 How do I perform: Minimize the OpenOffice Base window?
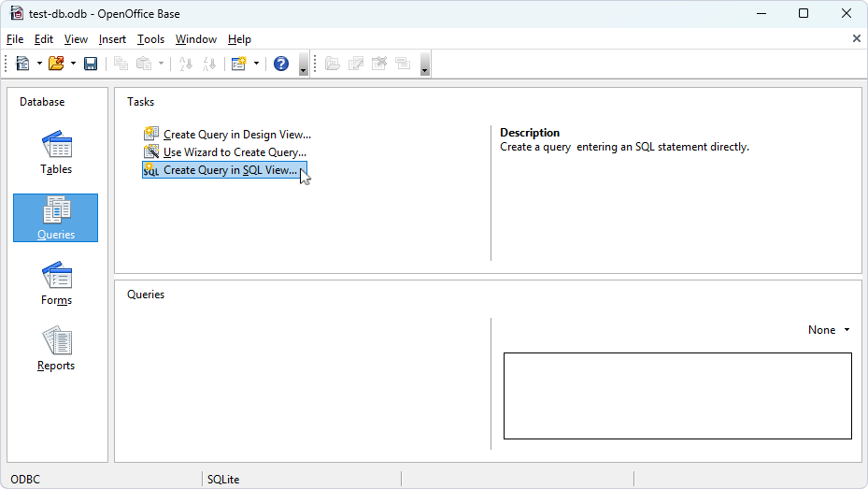coord(761,14)
